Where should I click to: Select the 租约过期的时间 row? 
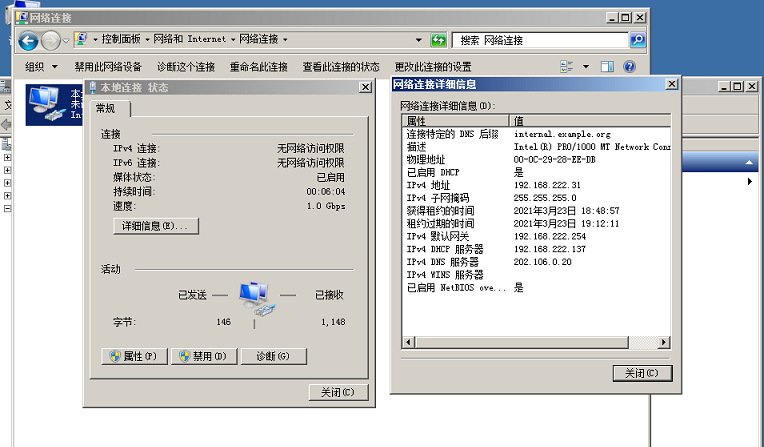click(536, 224)
